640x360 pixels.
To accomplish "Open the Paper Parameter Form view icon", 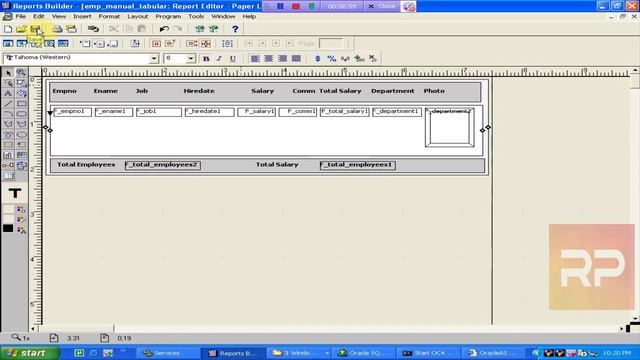I will coord(63,43).
